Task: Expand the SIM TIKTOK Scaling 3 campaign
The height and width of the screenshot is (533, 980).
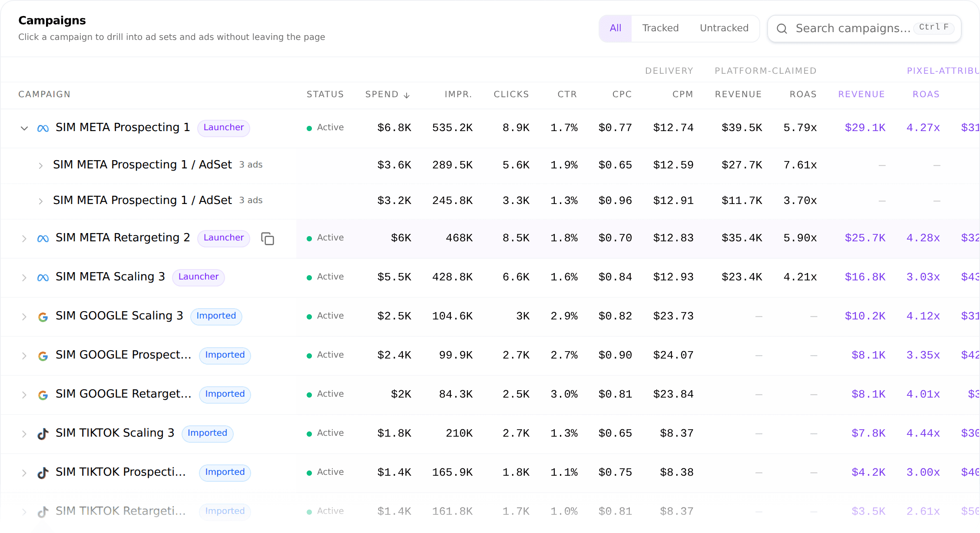Action: pyautogui.click(x=24, y=434)
